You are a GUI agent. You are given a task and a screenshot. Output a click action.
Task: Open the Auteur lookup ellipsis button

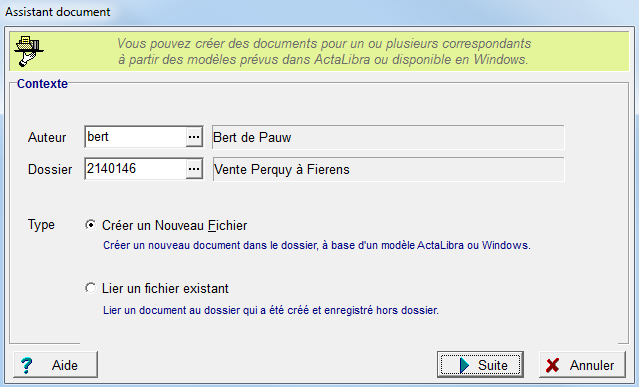[x=194, y=137]
